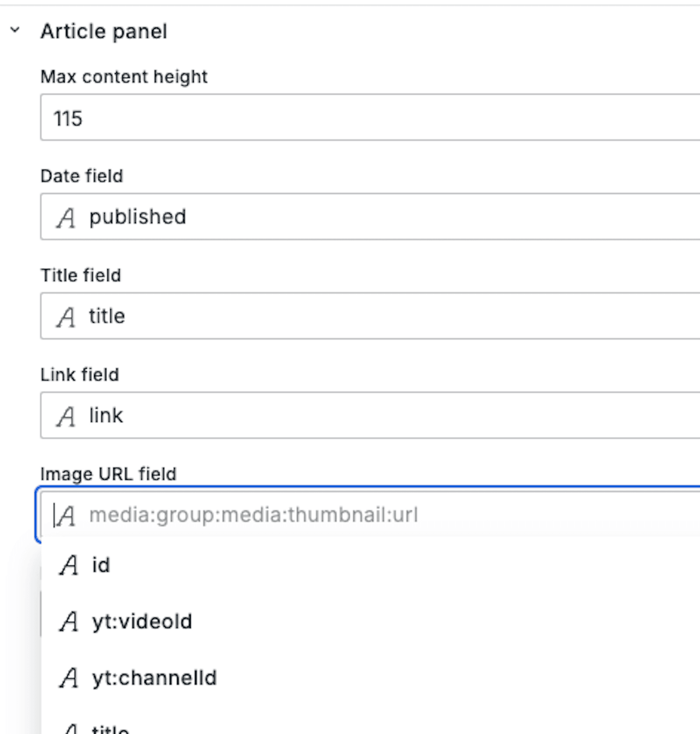Click the title value in Title field
Screen dimensions: 700x734
105,316
